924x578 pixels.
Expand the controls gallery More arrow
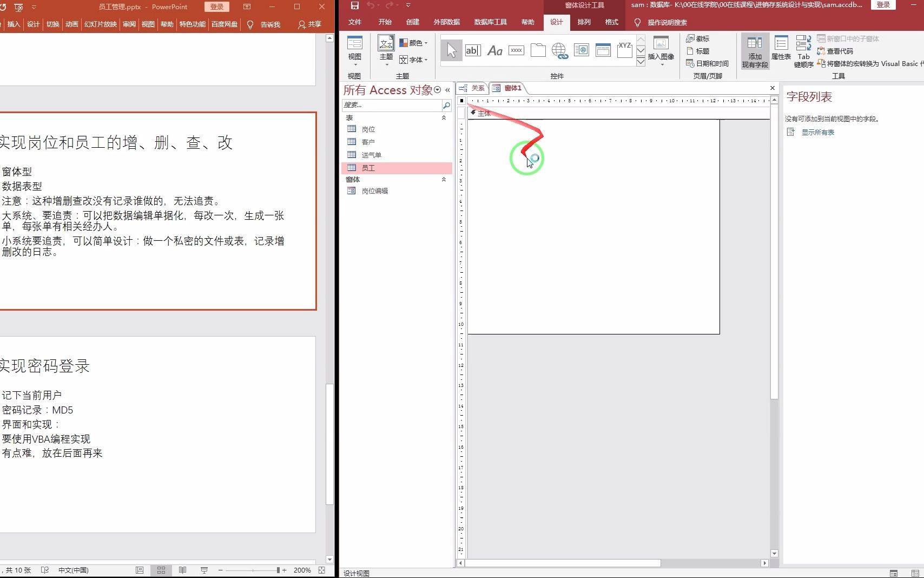641,62
